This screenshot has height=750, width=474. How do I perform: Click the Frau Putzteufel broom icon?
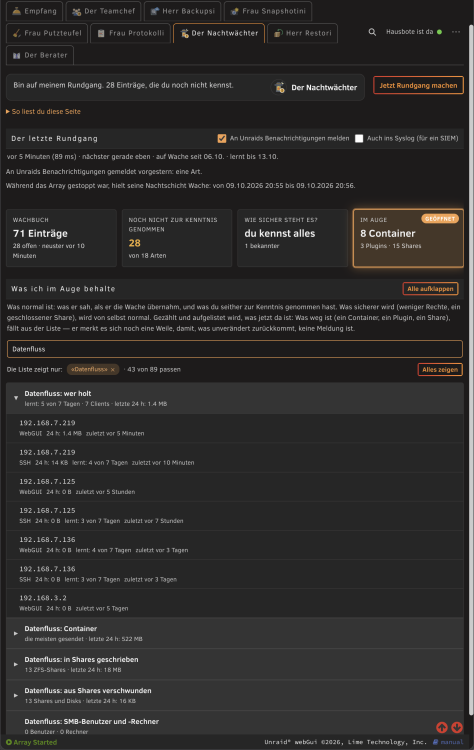coord(17,33)
